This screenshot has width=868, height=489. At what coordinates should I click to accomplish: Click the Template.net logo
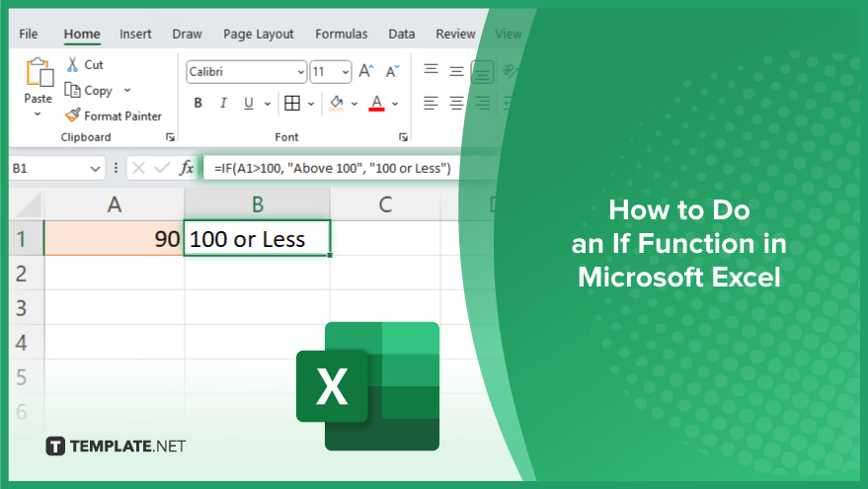[x=116, y=446]
